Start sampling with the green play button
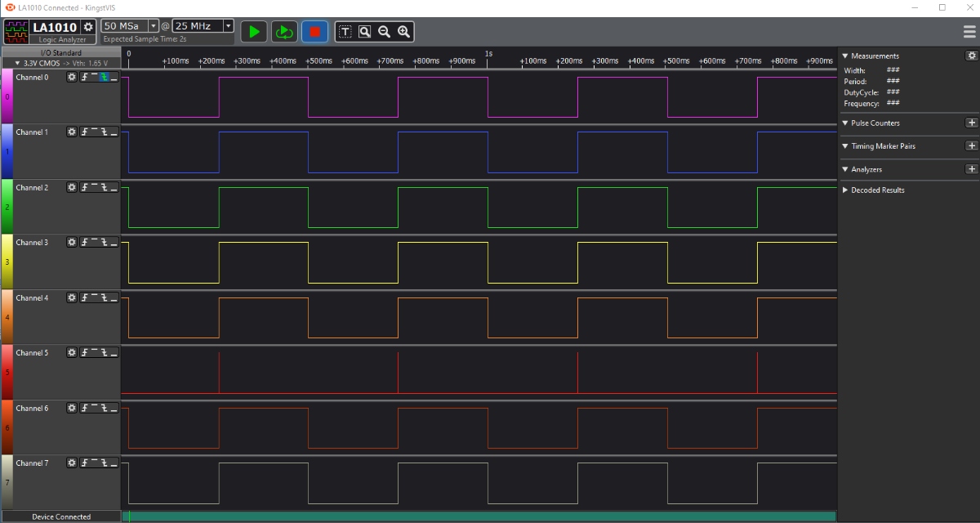 click(254, 32)
